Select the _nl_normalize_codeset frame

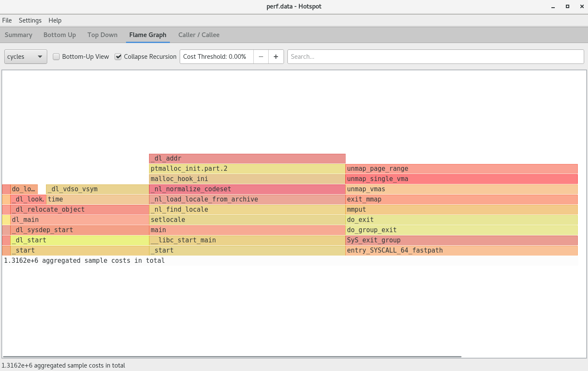(x=247, y=189)
